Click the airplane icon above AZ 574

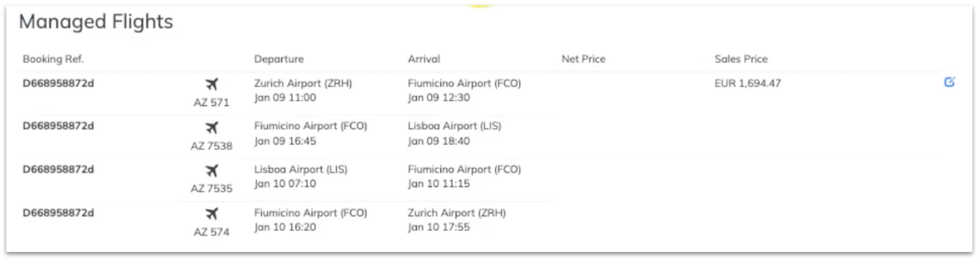point(212,214)
